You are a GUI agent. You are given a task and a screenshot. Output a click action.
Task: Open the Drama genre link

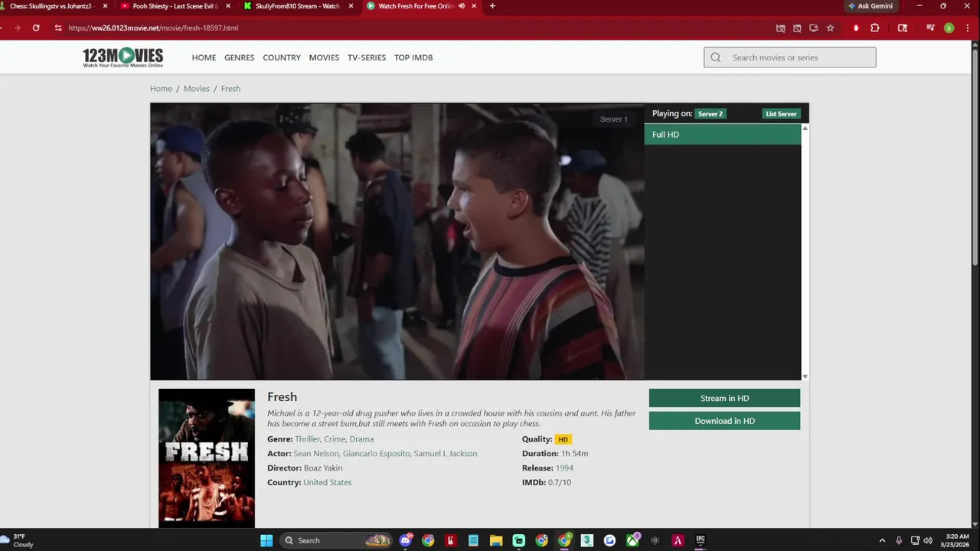click(361, 439)
